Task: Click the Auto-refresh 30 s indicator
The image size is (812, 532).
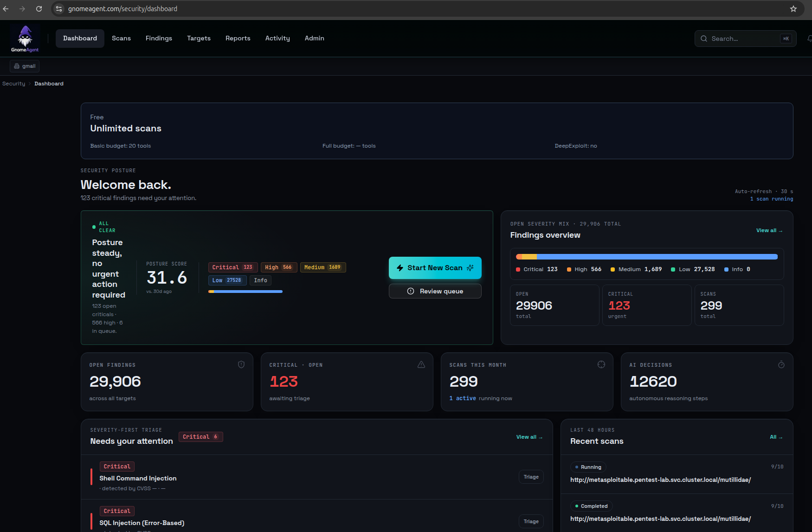Action: point(764,191)
